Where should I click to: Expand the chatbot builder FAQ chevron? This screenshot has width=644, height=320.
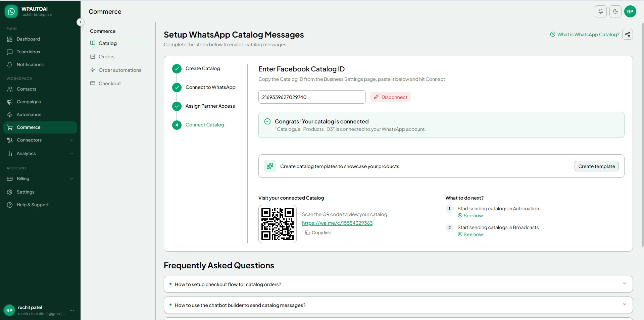click(x=625, y=304)
